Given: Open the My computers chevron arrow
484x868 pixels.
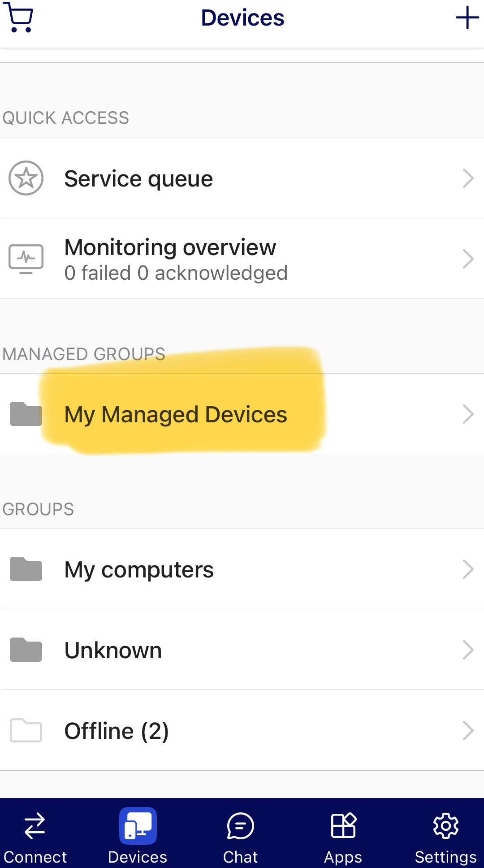Looking at the screenshot, I should pos(468,569).
